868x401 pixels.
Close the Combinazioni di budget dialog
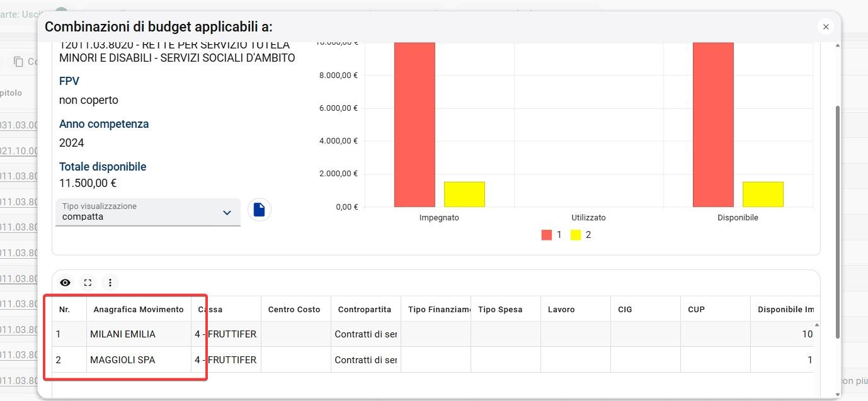[x=826, y=26]
